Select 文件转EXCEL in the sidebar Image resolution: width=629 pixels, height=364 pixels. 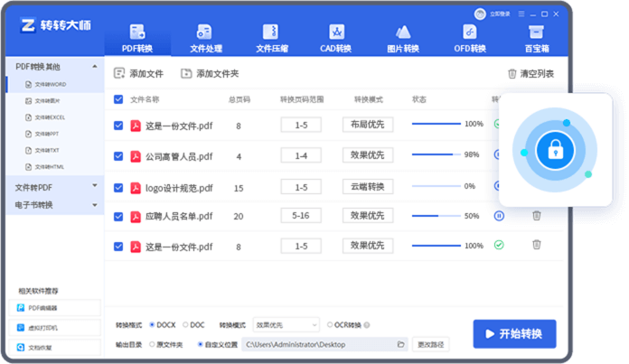point(51,117)
